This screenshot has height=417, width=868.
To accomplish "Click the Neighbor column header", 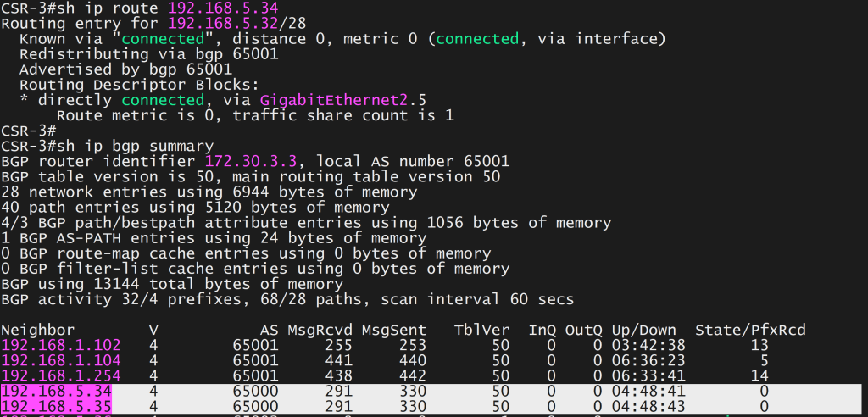I will [x=38, y=330].
